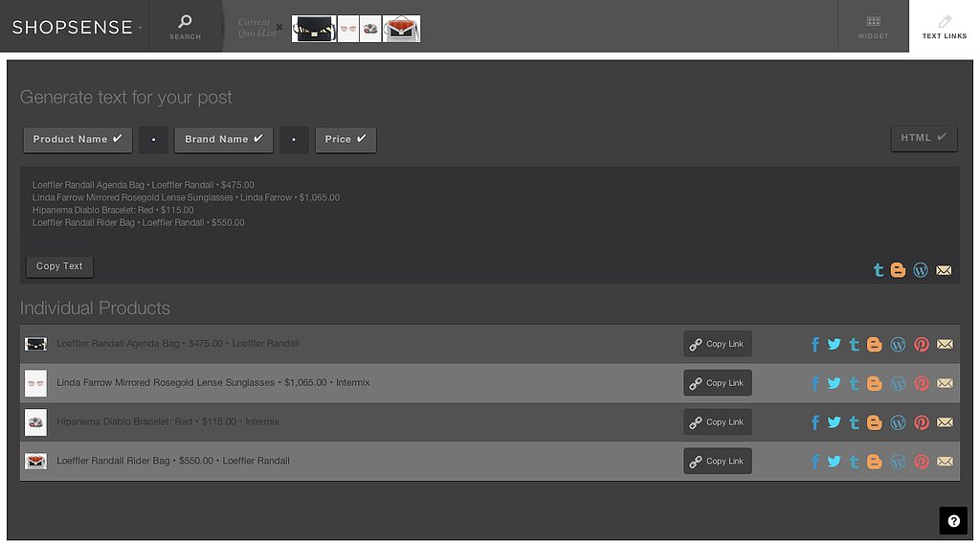
Task: Pin Hipanema Bracelet on Pinterest
Action: click(922, 422)
